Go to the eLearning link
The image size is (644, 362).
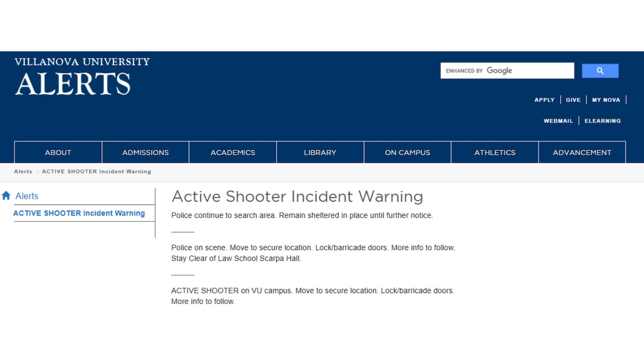602,121
